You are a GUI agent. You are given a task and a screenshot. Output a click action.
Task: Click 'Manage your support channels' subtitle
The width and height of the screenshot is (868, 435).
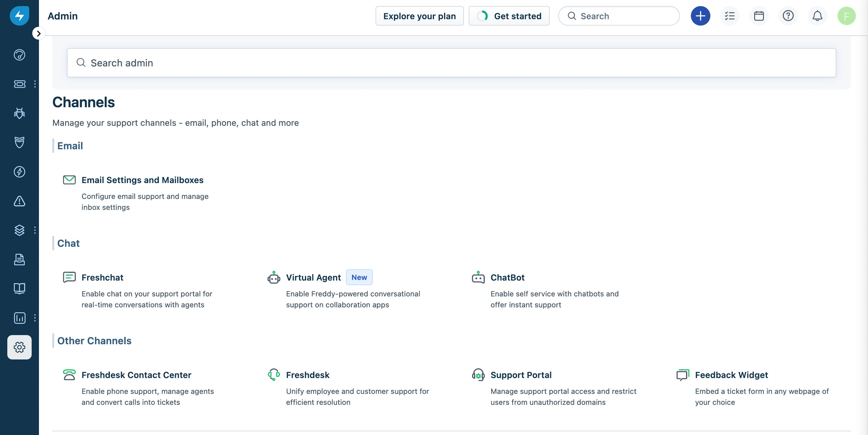175,123
